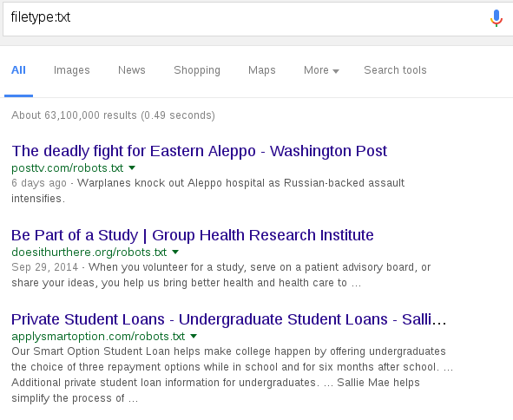Select the All results tab
The image size is (513, 420).
click(18, 70)
